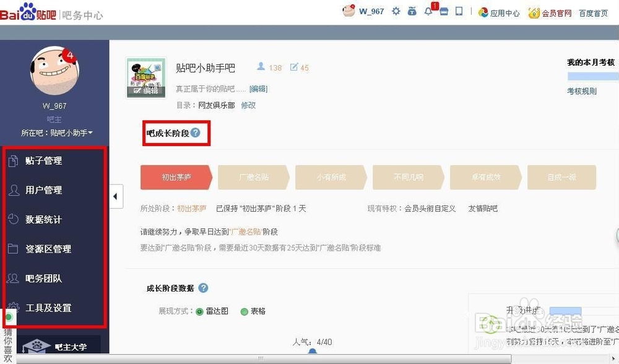Click the 初出茅庐 stage segment in progress bar

pos(176,178)
